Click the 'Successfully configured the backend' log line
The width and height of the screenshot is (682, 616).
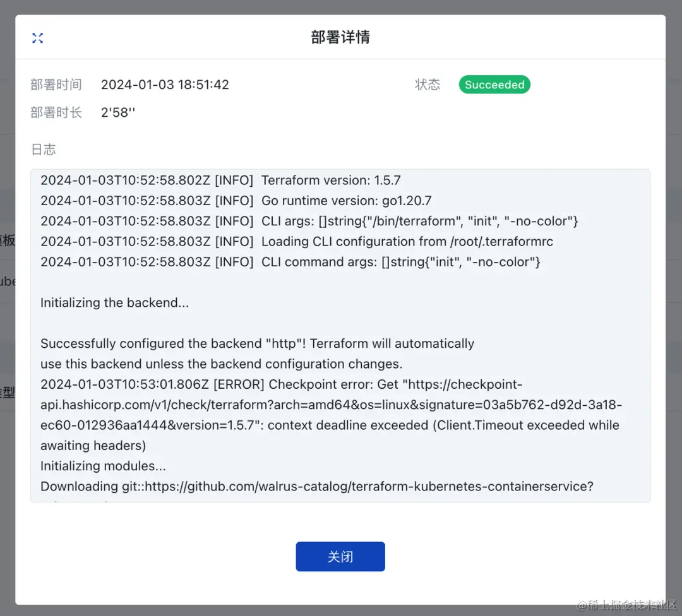[x=257, y=343]
